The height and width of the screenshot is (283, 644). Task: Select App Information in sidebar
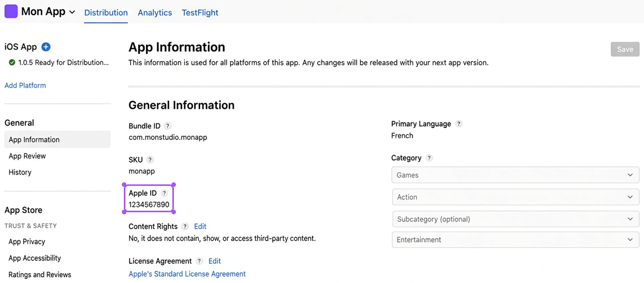pos(57,139)
